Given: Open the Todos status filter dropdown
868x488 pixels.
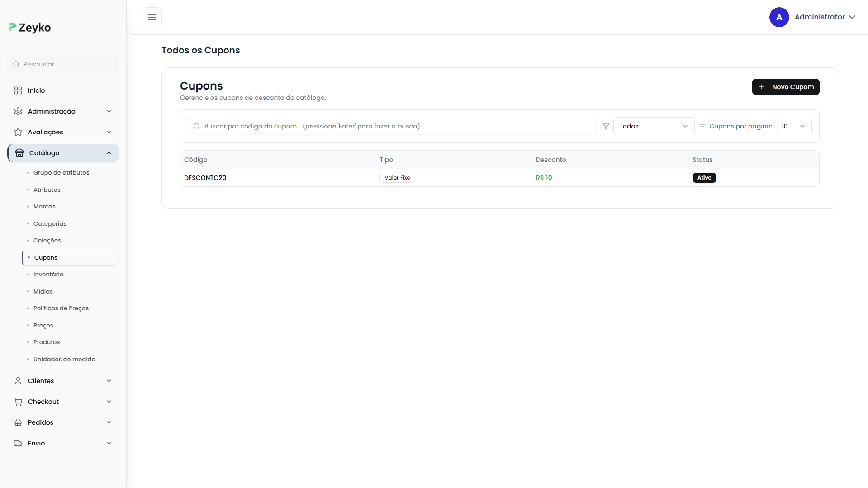Looking at the screenshot, I should pos(653,126).
